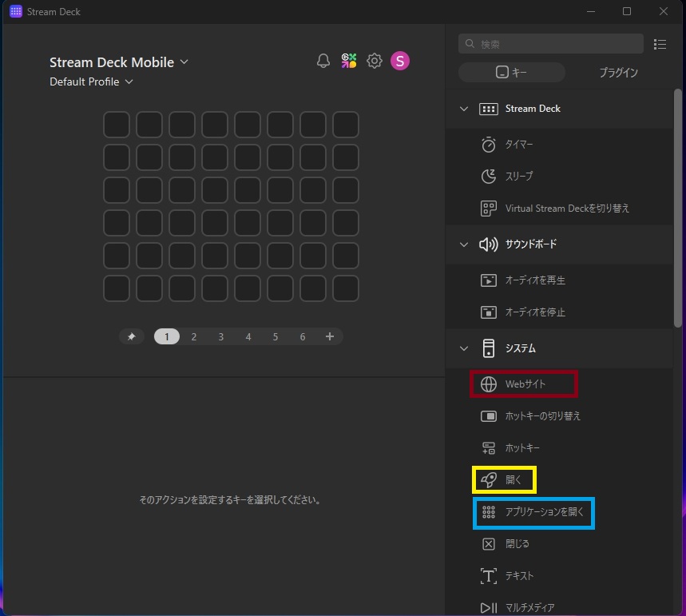Viewport: 686px width, 616px height.
Task: Select the オーディオを再生 action
Action: [535, 280]
